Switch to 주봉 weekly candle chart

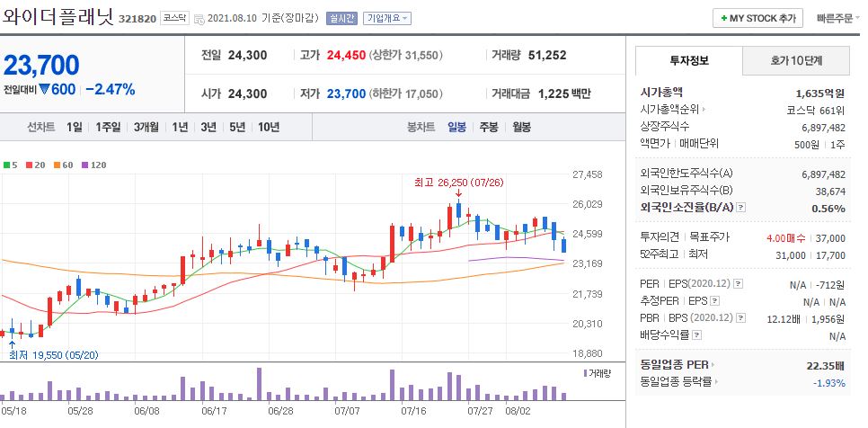[489, 127]
